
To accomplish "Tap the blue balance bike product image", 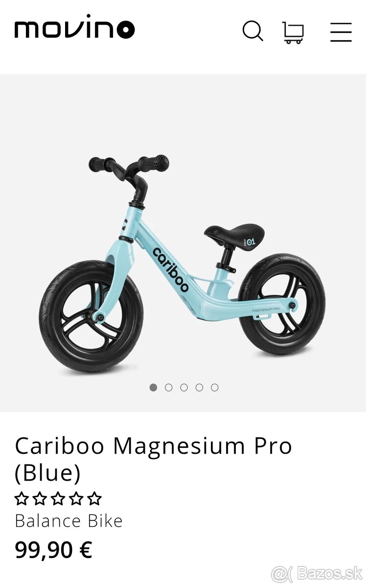I will (182, 264).
